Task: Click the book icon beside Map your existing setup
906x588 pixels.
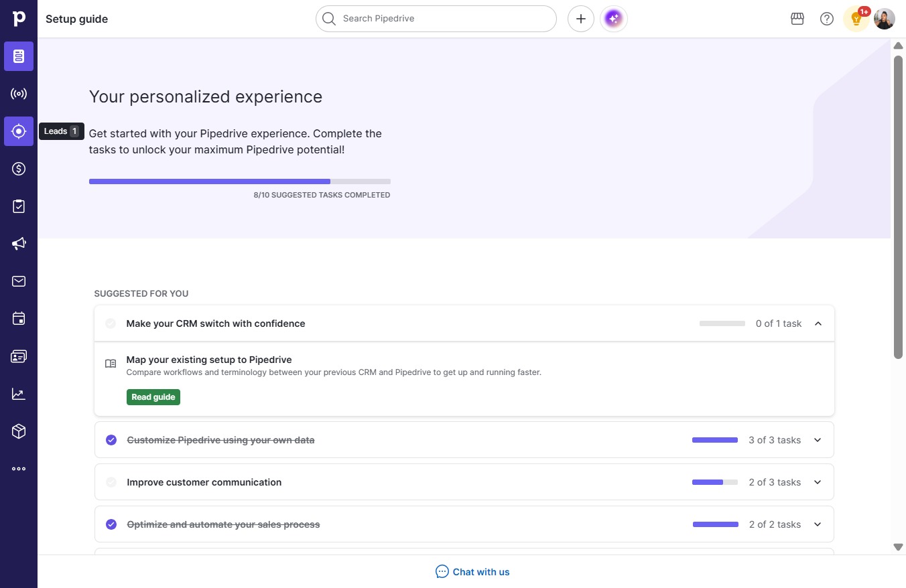Action: pyautogui.click(x=111, y=364)
